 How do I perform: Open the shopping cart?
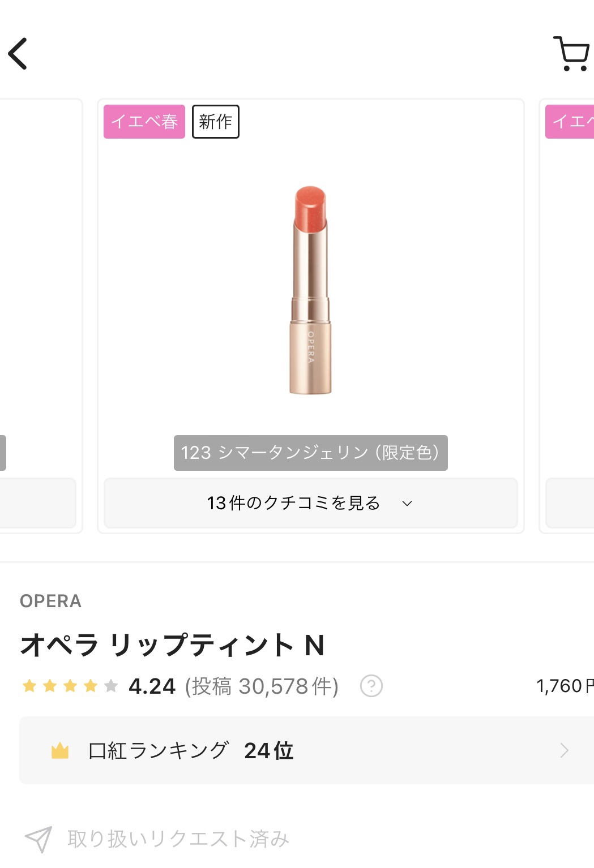[x=571, y=54]
